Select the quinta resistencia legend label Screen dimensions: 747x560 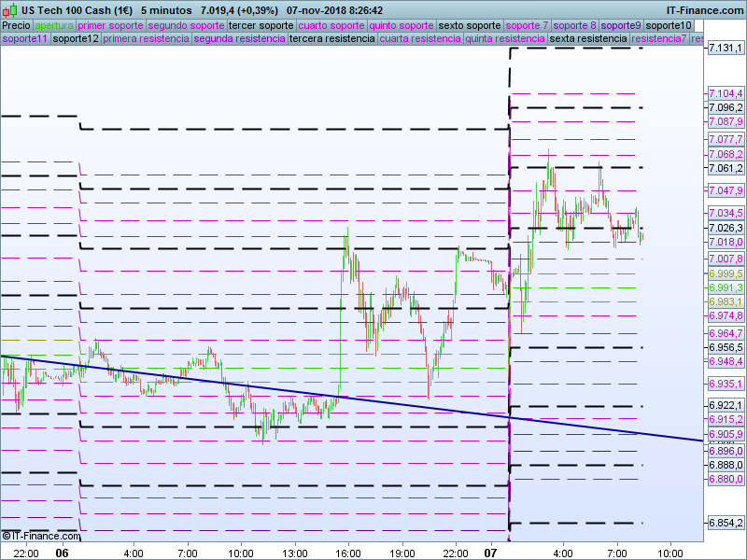[x=505, y=38]
